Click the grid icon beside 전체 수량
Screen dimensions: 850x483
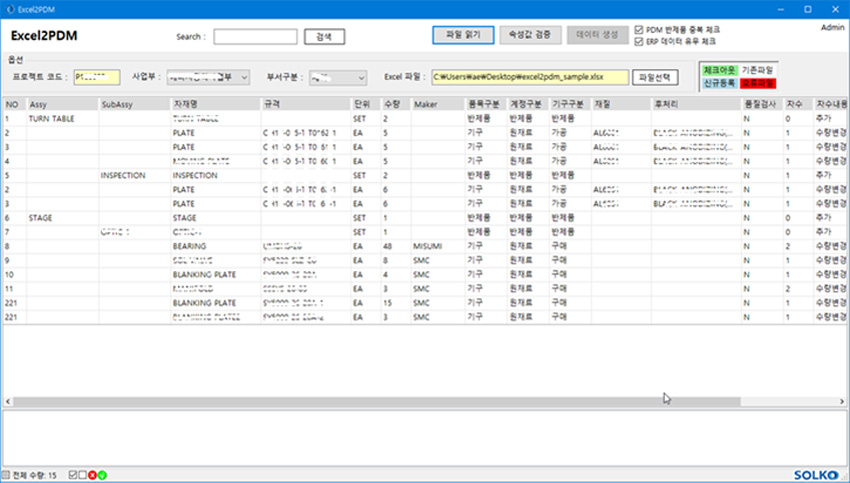coord(6,475)
